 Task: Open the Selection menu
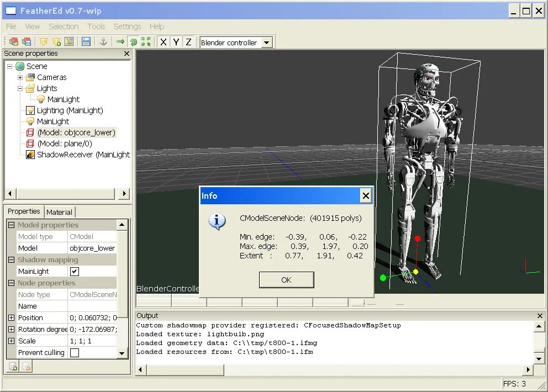pyautogui.click(x=64, y=27)
